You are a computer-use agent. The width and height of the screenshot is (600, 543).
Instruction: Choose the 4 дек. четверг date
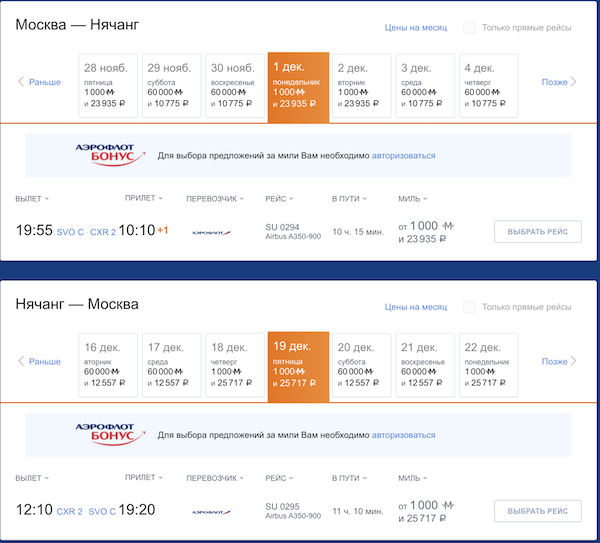click(489, 85)
